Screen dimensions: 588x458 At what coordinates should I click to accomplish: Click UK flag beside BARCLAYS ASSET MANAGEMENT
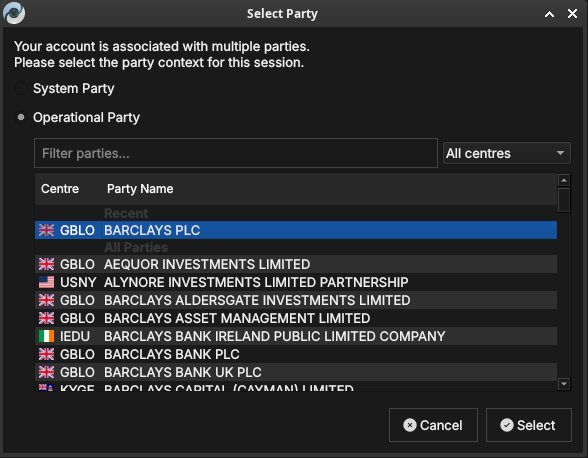(46, 318)
